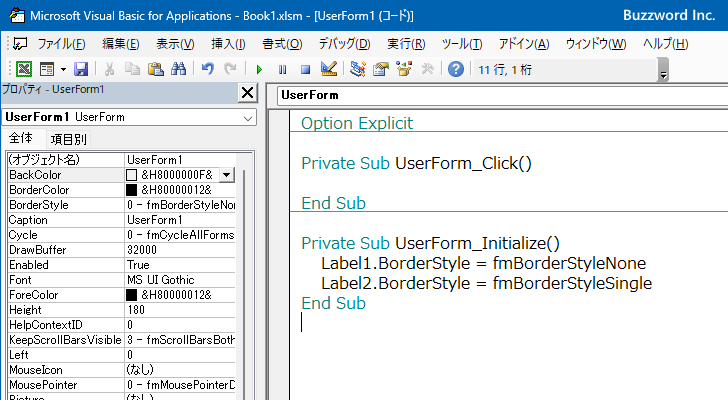Select the 全体 properties tab

[20, 139]
